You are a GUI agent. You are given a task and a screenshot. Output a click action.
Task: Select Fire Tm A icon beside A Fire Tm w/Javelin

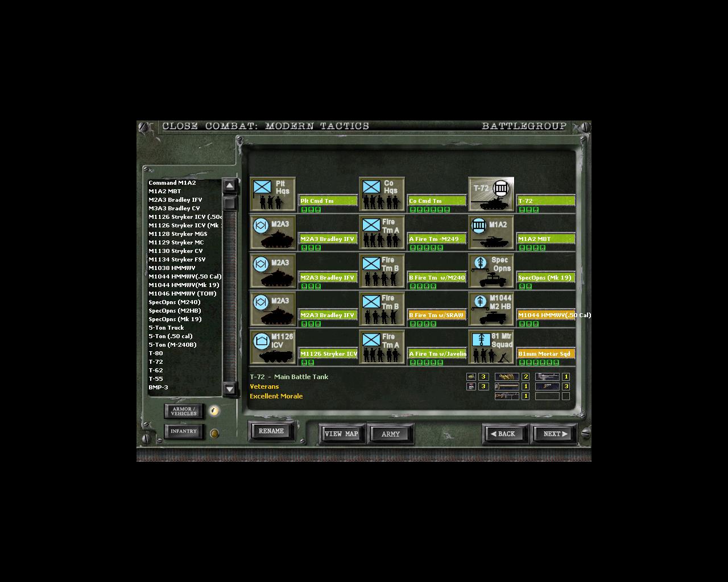coord(382,347)
